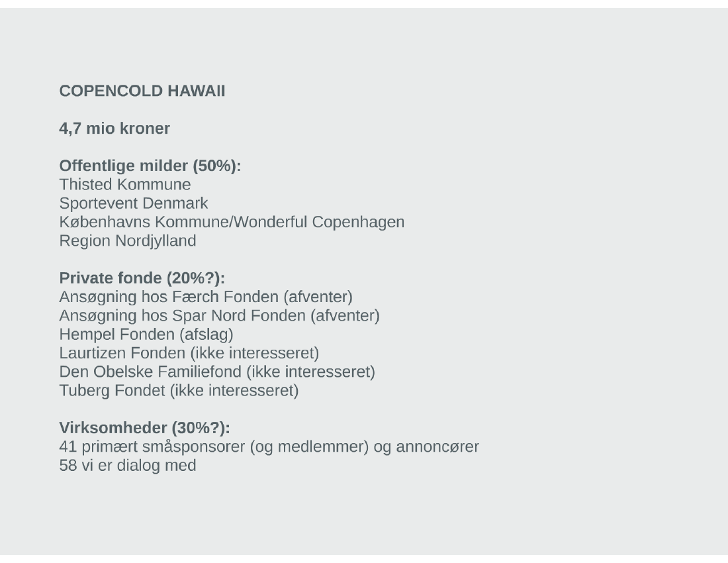Select the Thisted Kommune line

125,184
